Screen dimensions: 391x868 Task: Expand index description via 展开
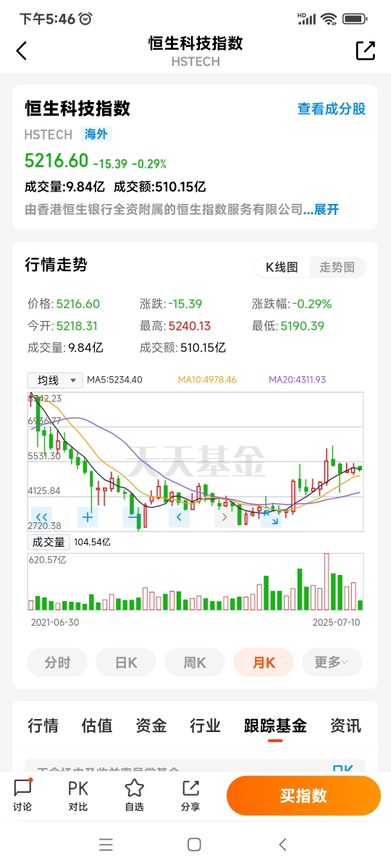point(327,210)
